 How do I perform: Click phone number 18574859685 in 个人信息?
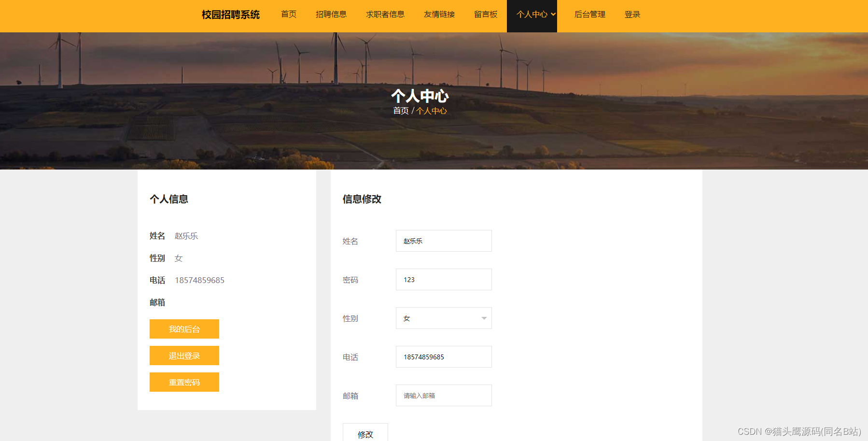[x=199, y=280]
